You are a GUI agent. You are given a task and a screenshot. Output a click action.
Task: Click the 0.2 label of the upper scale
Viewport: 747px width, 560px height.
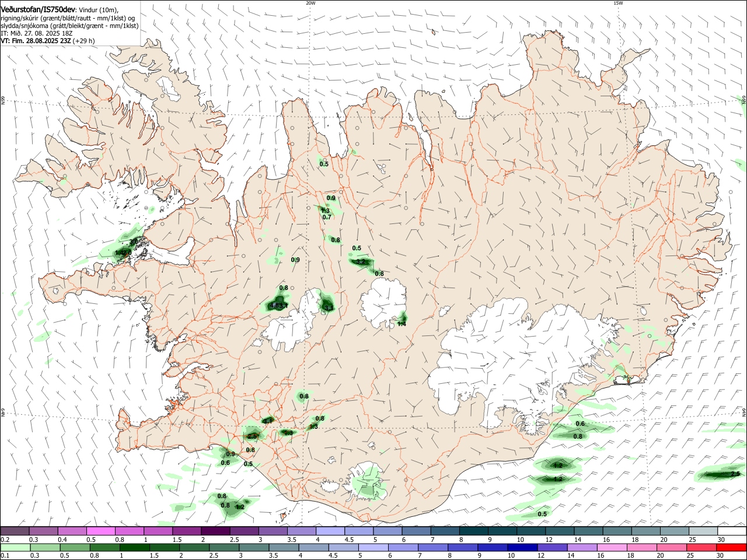5,540
